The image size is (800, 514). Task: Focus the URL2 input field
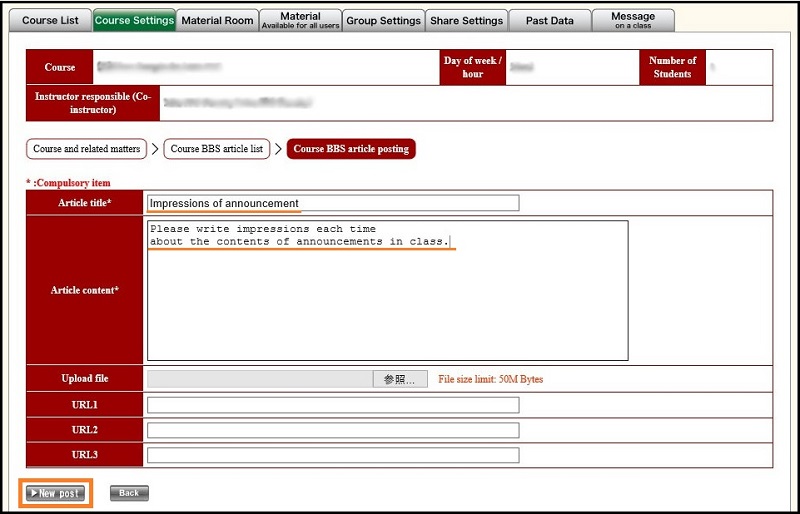tap(333, 430)
